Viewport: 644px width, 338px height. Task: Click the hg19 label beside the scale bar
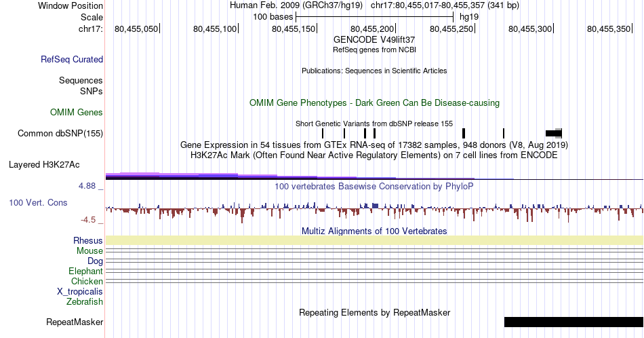[x=469, y=17]
